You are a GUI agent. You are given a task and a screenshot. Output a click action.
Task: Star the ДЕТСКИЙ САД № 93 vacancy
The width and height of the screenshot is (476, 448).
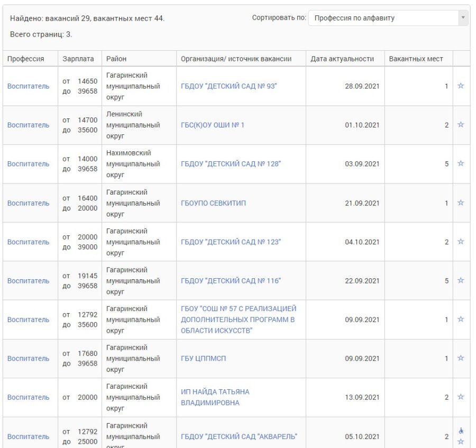(460, 86)
